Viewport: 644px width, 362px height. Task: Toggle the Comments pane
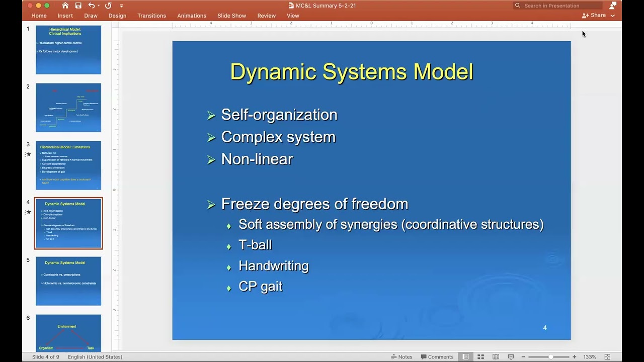tap(436, 357)
